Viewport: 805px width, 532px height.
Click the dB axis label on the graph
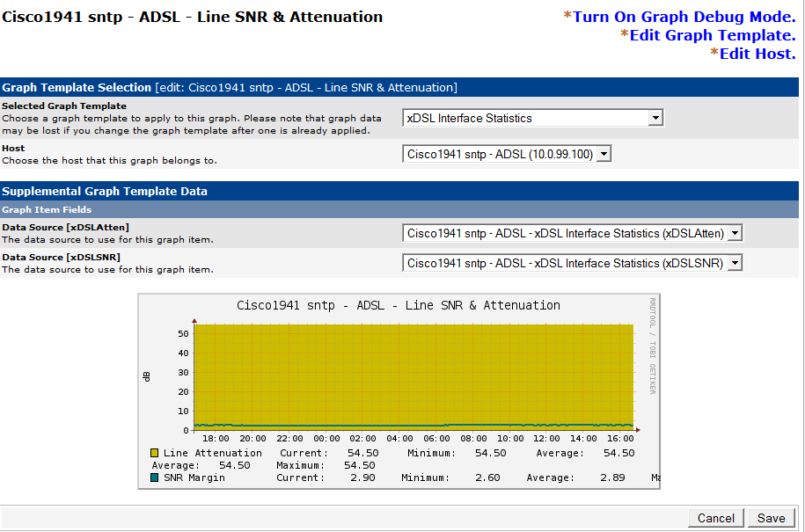(x=147, y=376)
